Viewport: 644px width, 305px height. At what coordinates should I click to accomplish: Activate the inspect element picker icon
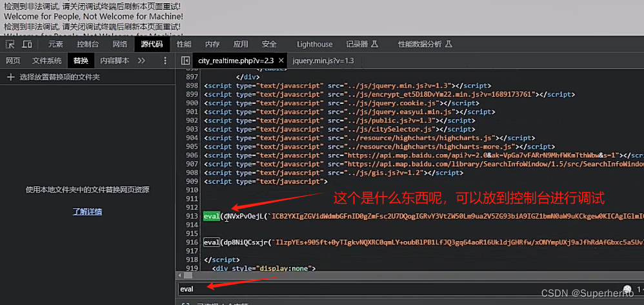[10, 44]
